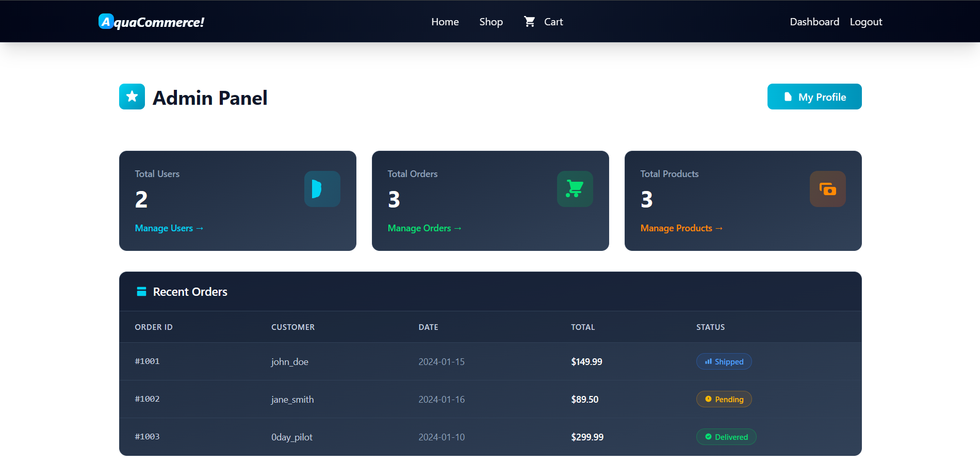Click the shopping cart icon in navbar
Screen dimensions: 980x476
pyautogui.click(x=529, y=22)
